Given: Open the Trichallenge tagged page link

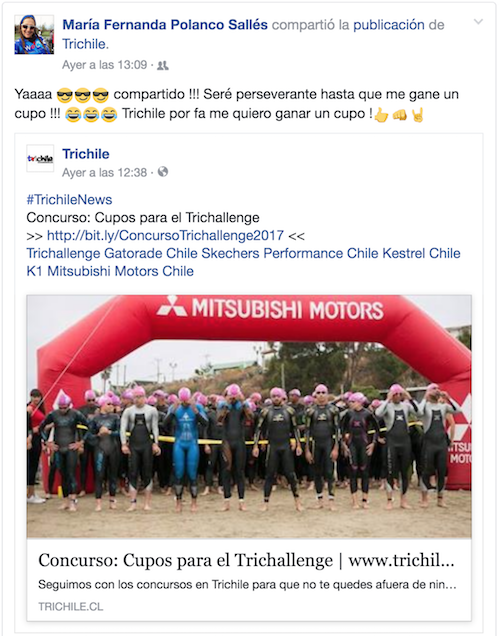Looking at the screenshot, I should [63, 253].
